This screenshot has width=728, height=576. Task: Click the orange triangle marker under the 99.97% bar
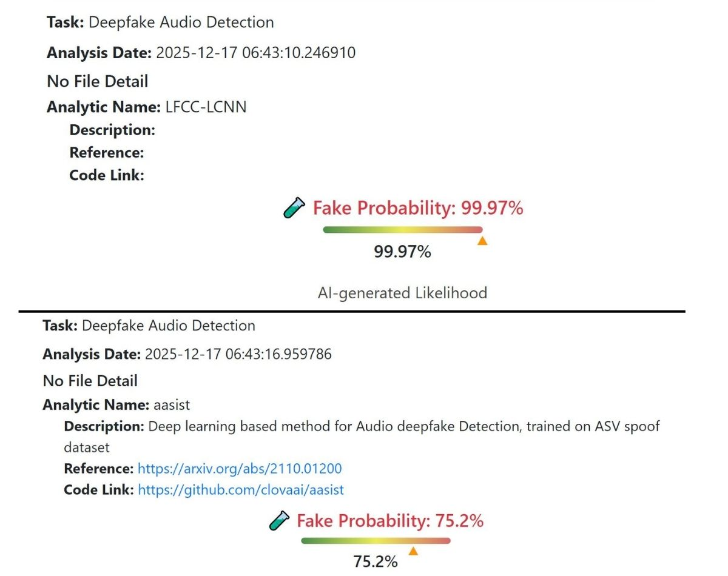click(x=482, y=241)
